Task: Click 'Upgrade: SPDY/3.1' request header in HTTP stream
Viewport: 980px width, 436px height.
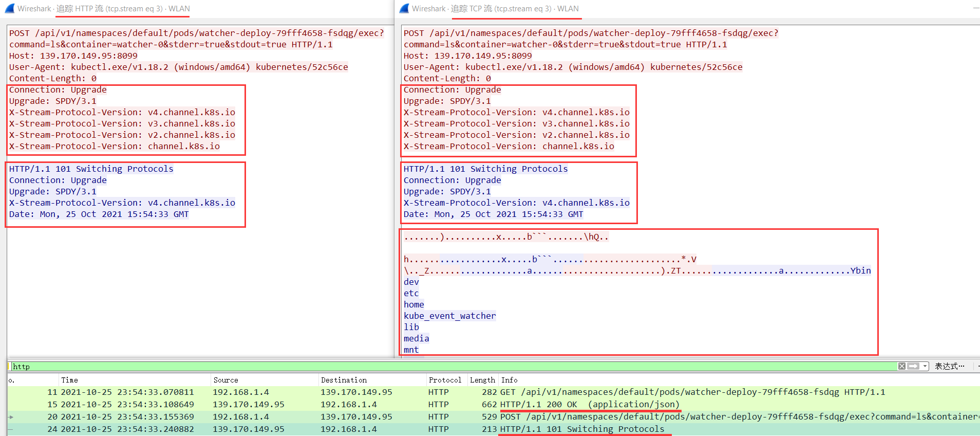Action: (x=52, y=101)
